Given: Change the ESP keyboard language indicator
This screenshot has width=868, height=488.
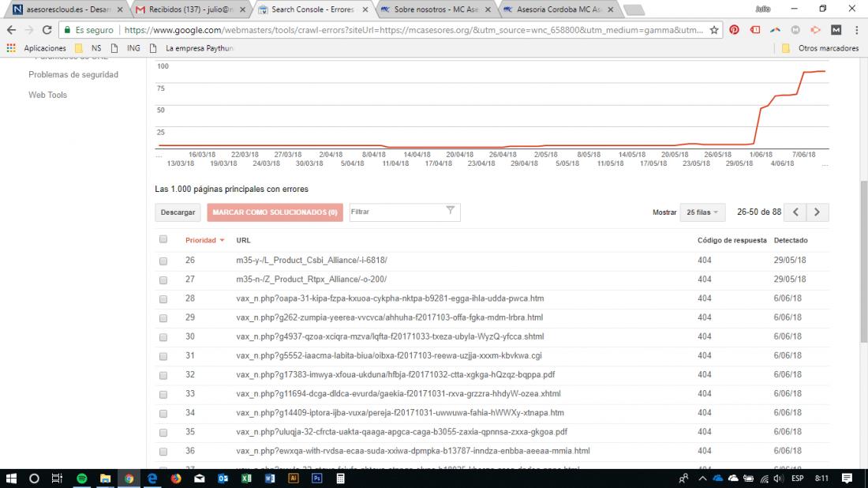Looking at the screenshot, I should click(798, 479).
